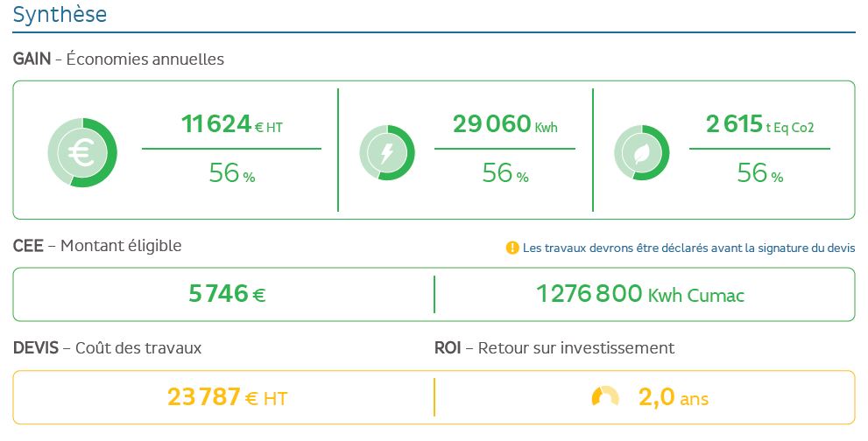Select the 2 615 t Eq Co2 value
The width and height of the screenshot is (868, 441).
coord(759,125)
